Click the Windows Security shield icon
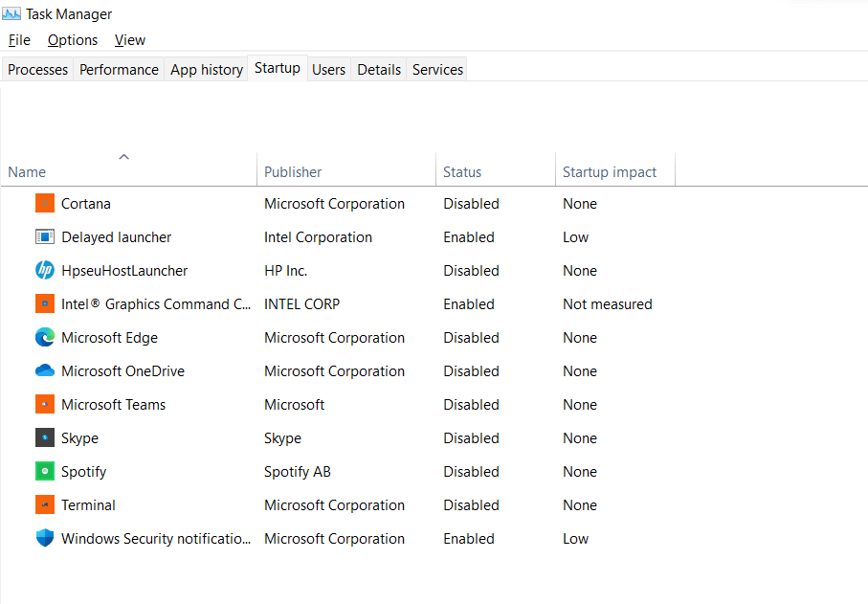 pyautogui.click(x=45, y=538)
